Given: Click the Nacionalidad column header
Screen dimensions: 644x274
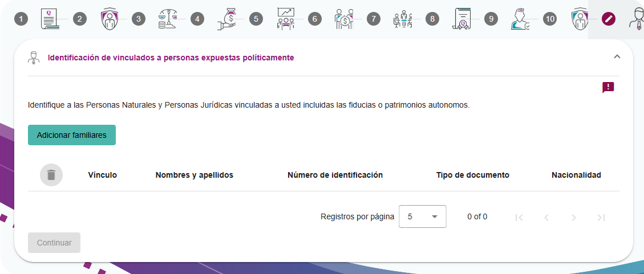Looking at the screenshot, I should 576,175.
